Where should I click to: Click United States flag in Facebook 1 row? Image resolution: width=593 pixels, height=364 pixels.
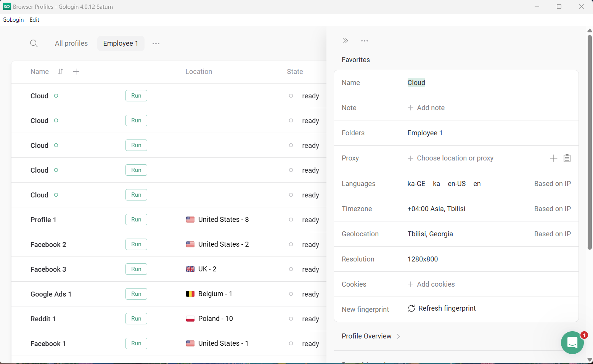190,343
